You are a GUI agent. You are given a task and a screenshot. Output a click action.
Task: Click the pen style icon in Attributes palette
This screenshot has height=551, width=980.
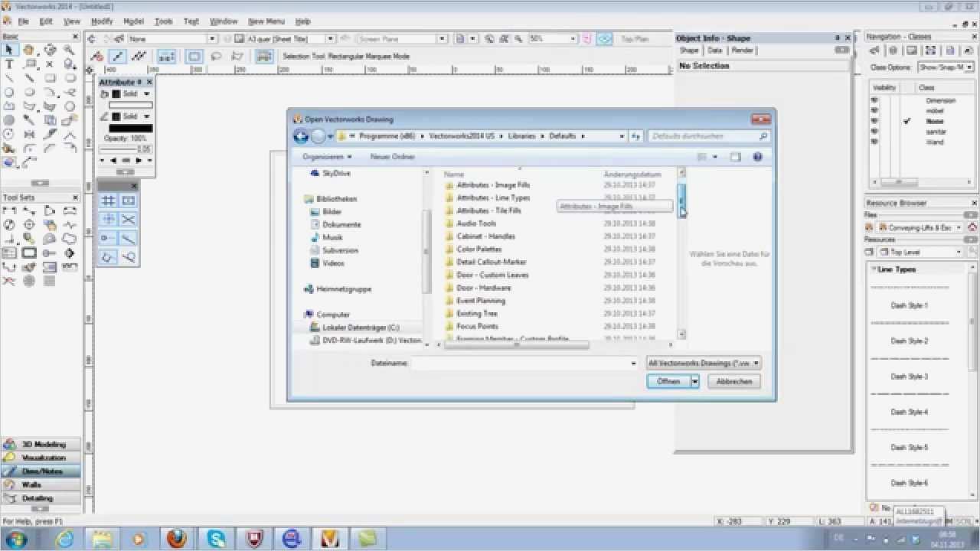click(105, 116)
